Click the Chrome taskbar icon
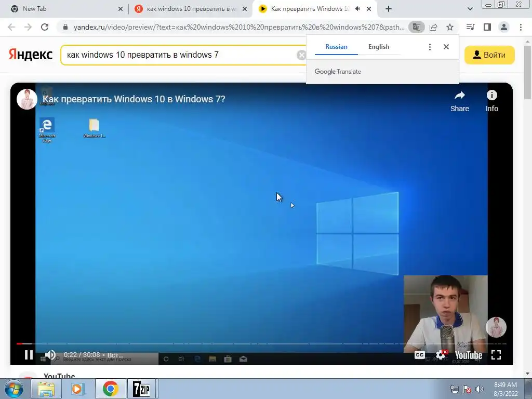532x399 pixels. click(110, 389)
